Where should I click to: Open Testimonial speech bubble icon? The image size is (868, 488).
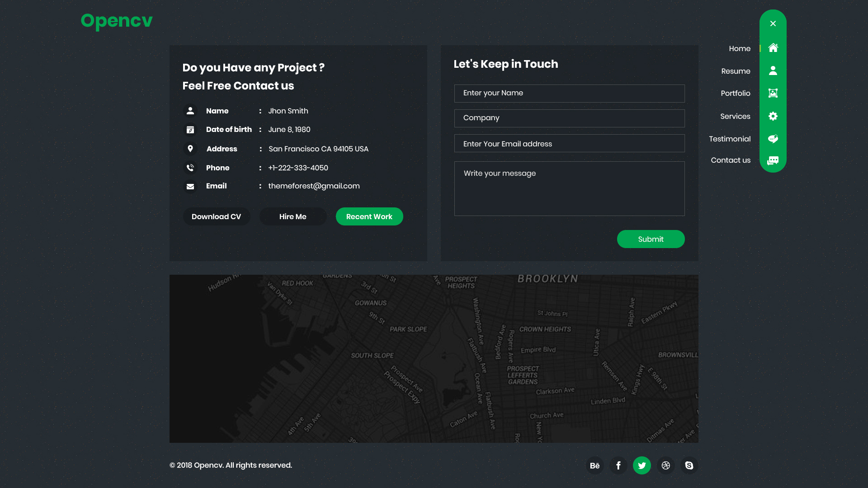[x=773, y=139]
